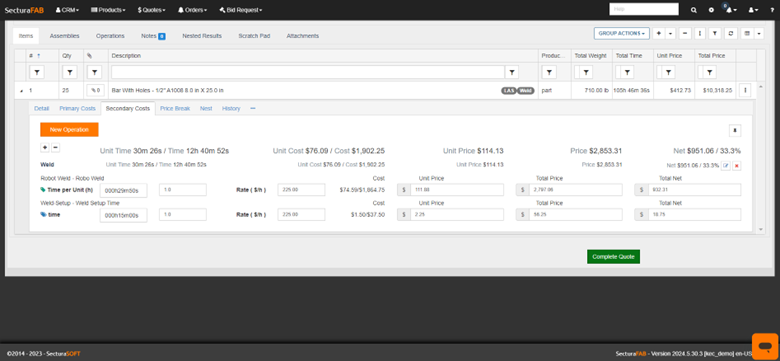Switch to the Operations tab
This screenshot has height=361, width=780.
[x=110, y=36]
